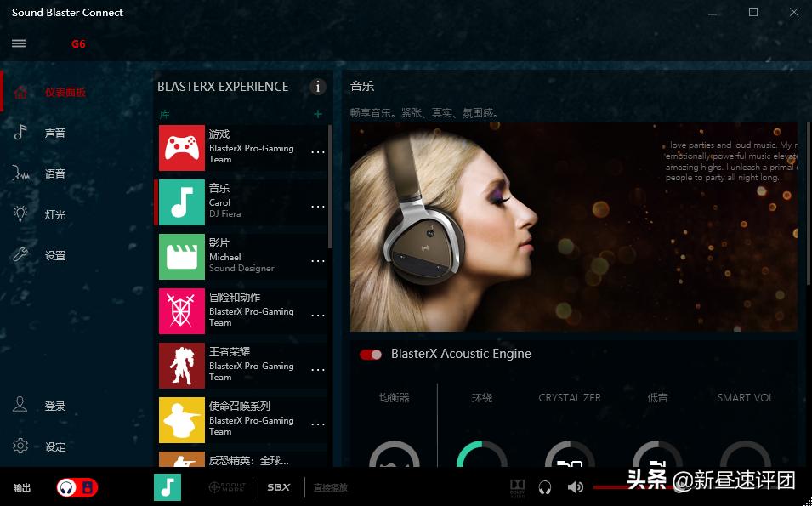
Task: Select the 影片 clapperboard profile icon
Action: (182, 257)
